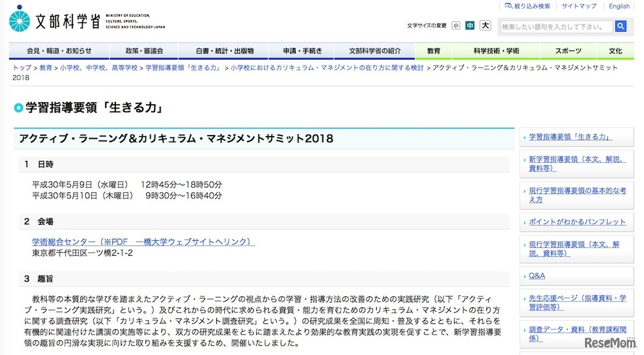Set font size to 大
The width and height of the screenshot is (644, 355).
[485, 25]
